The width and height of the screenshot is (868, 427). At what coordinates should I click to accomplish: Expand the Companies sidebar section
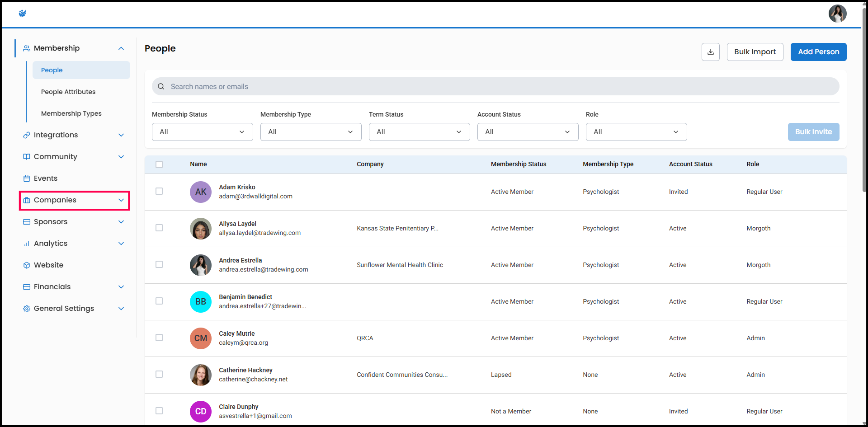tap(75, 200)
